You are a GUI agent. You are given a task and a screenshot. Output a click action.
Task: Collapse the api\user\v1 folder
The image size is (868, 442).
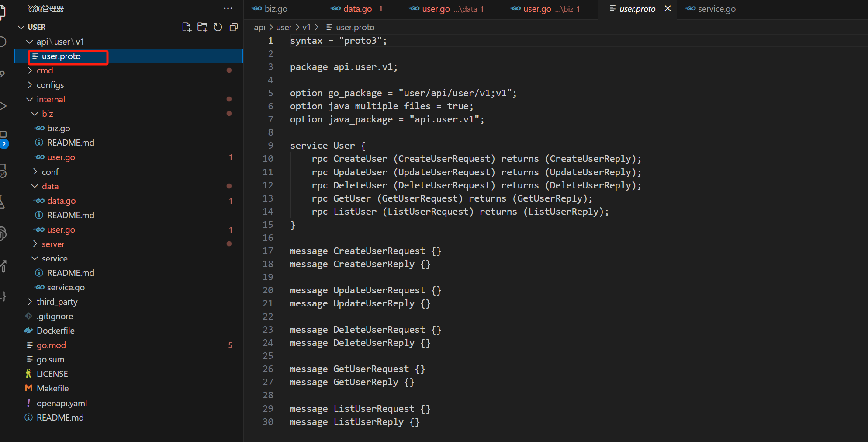click(30, 42)
